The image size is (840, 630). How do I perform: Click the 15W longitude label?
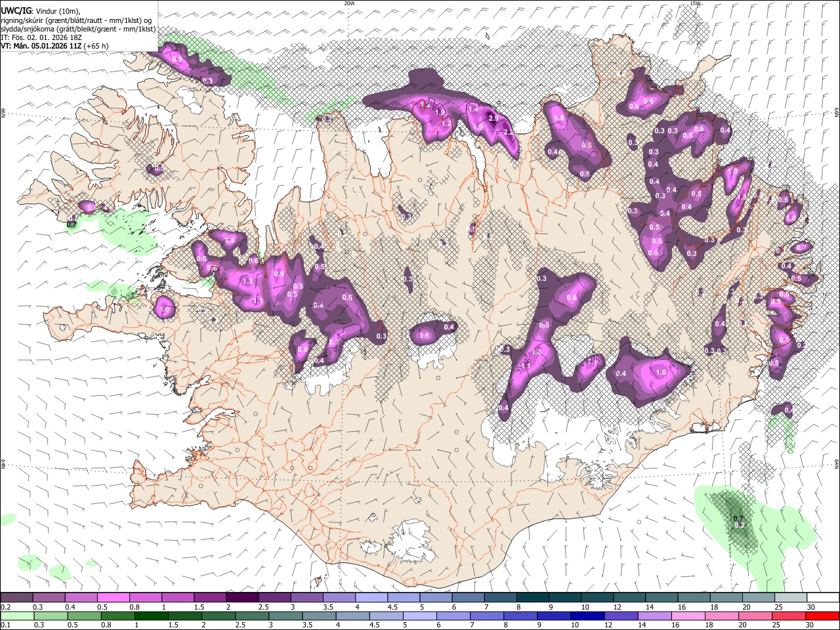pos(695,3)
